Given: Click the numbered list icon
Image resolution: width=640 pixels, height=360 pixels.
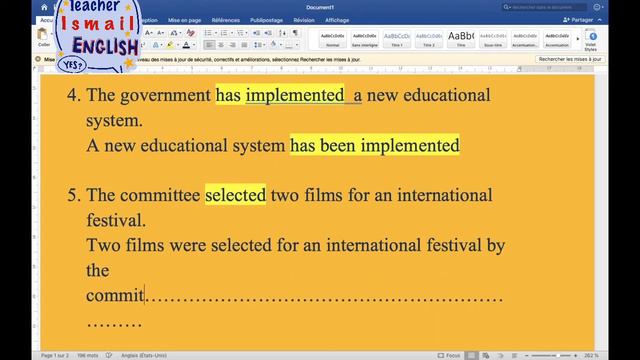Looking at the screenshot, I should pyautogui.click(x=224, y=33).
